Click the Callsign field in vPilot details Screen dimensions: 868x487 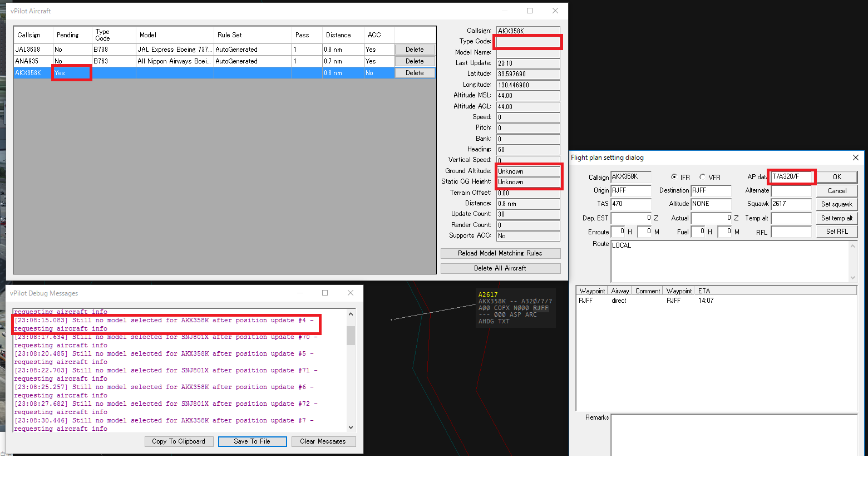pos(528,31)
